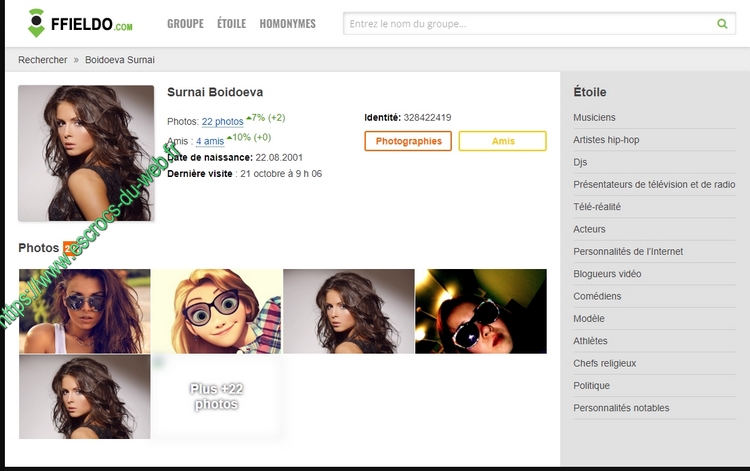The height and width of the screenshot is (471, 750).
Task: Open the first photo with sunglasses
Action: [84, 311]
